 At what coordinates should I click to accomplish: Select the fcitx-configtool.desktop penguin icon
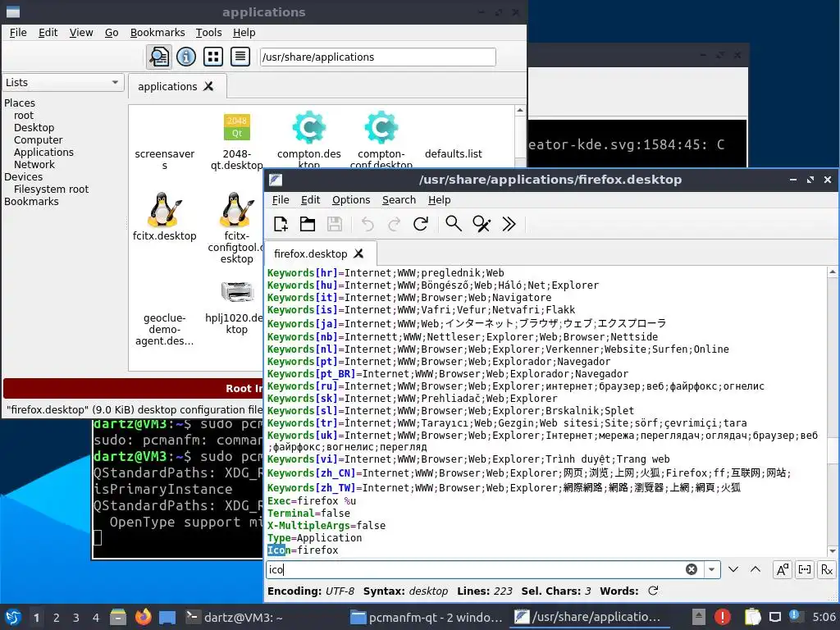tap(237, 209)
